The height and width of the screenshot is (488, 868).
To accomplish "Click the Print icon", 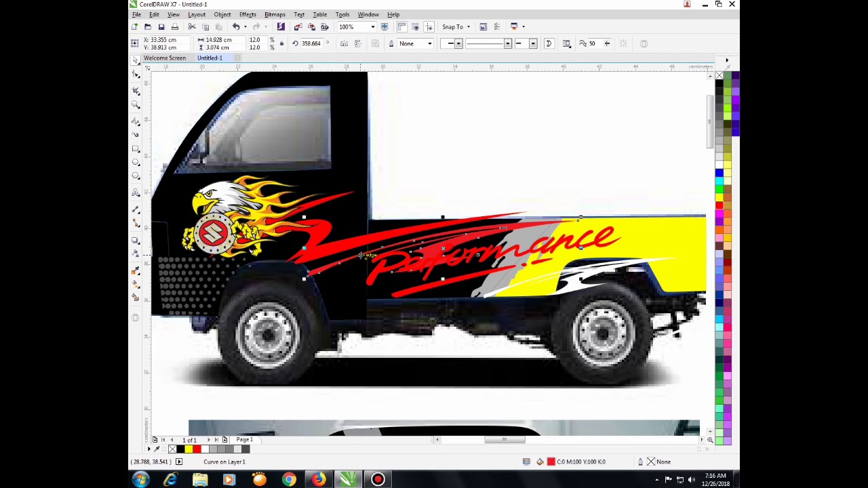I will pos(175,26).
